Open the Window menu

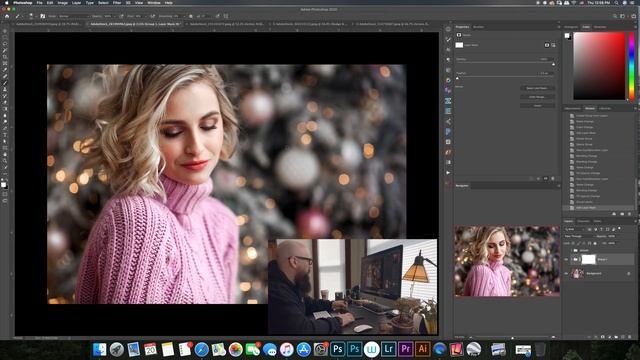(153, 2)
